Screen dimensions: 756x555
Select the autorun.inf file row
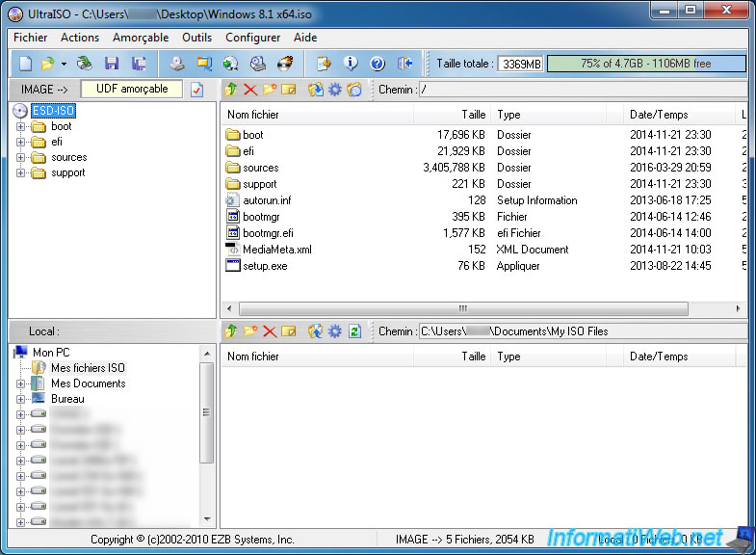(484, 200)
